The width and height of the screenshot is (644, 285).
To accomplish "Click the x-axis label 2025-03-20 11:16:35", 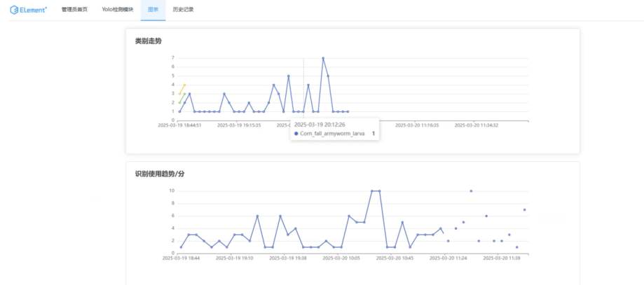I will 417,125.
